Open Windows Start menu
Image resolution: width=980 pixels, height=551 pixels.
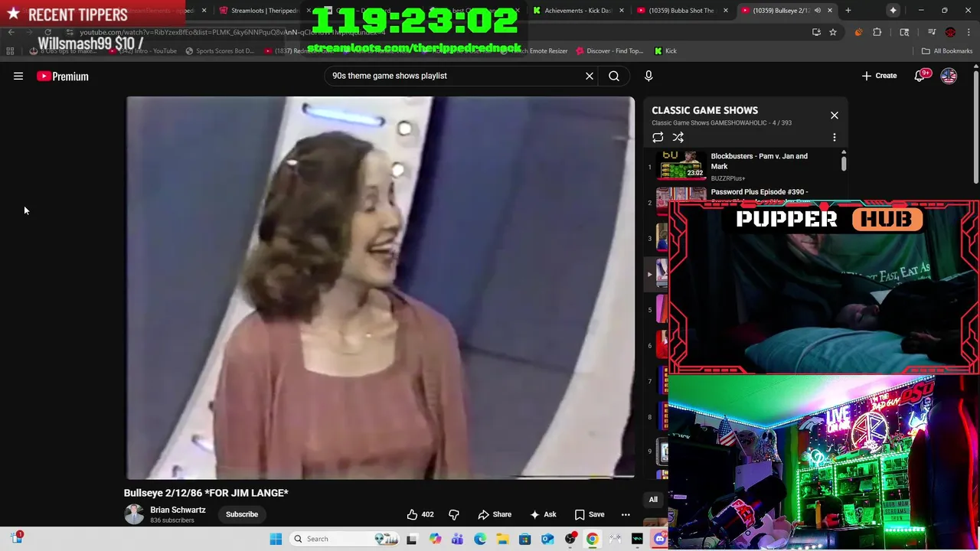coord(276,539)
